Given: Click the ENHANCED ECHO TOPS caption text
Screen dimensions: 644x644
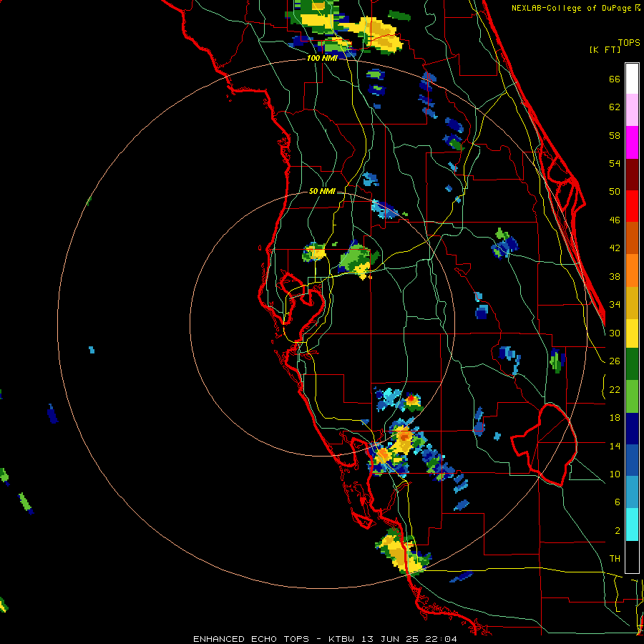Looking at the screenshot, I should [x=251, y=639].
